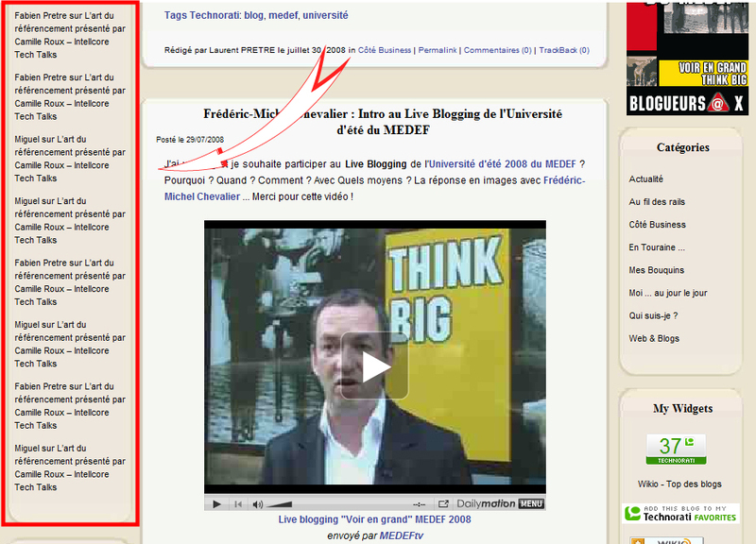
Task: Click 'Rédigé par Laurent PRETRE' author text
Action: (219, 50)
